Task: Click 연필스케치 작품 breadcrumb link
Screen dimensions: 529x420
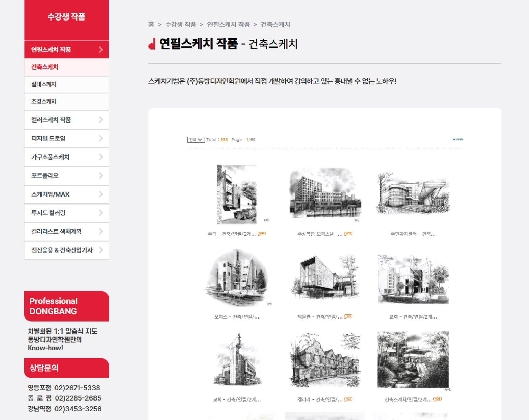Action: (228, 24)
